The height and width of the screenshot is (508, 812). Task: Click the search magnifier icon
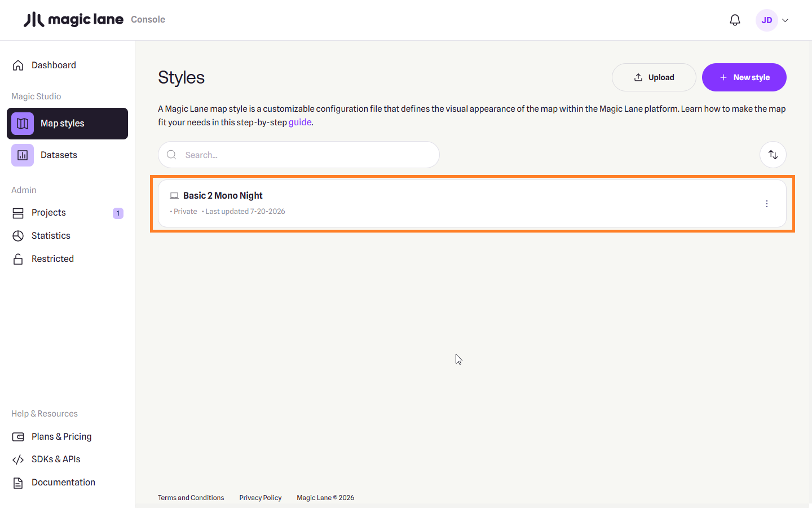171,155
